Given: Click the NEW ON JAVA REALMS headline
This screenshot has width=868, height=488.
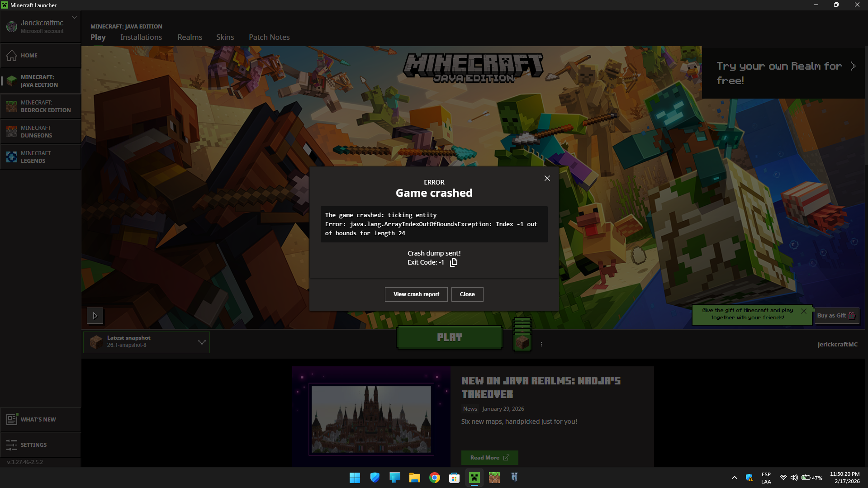Looking at the screenshot, I should (541, 388).
